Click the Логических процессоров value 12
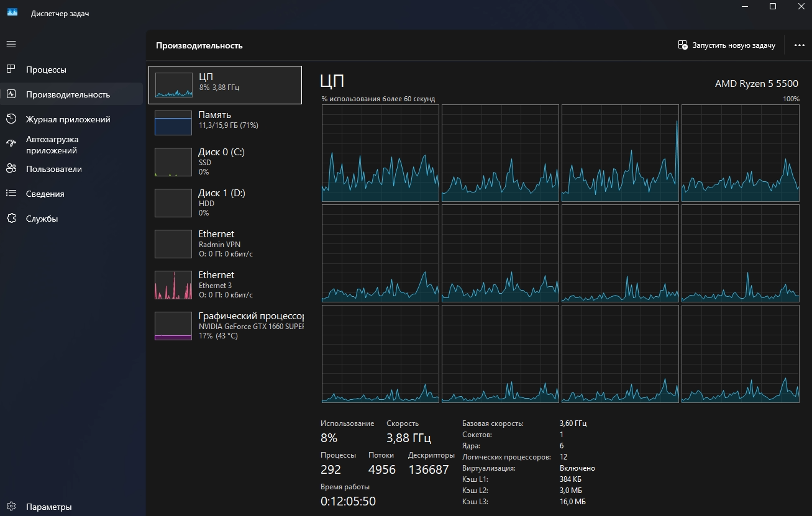Viewport: 812px width, 516px height. [563, 457]
